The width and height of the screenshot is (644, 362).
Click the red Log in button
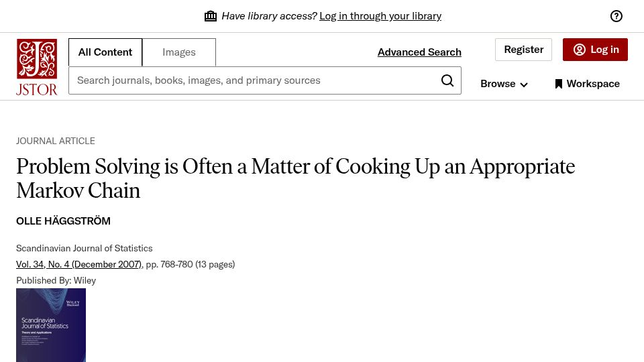(x=595, y=50)
